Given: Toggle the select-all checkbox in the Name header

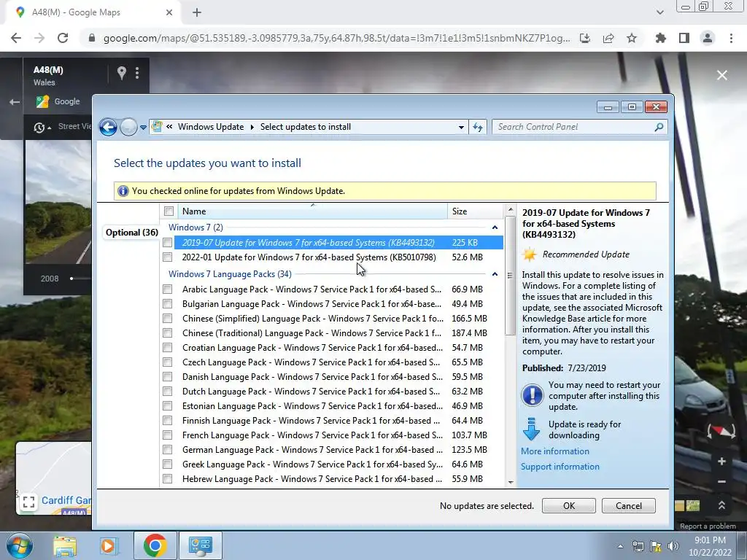Looking at the screenshot, I should tap(169, 211).
